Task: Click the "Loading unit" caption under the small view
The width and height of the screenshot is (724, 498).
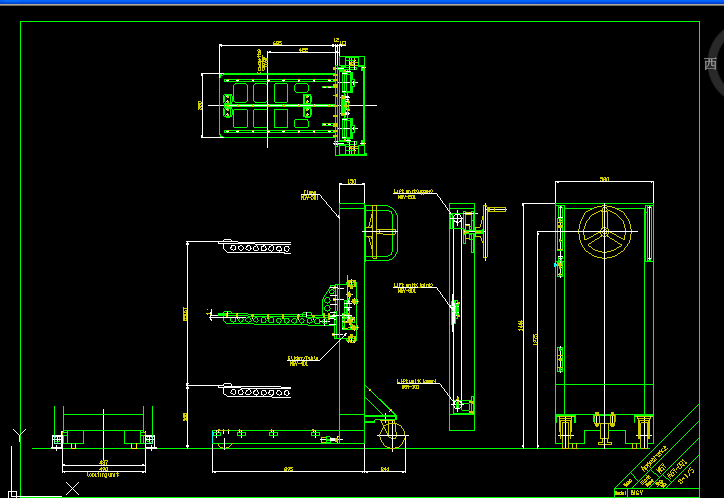Action: pos(103,474)
